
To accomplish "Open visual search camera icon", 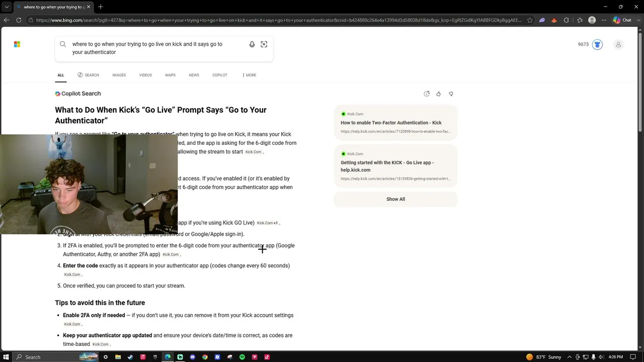I will [264, 44].
